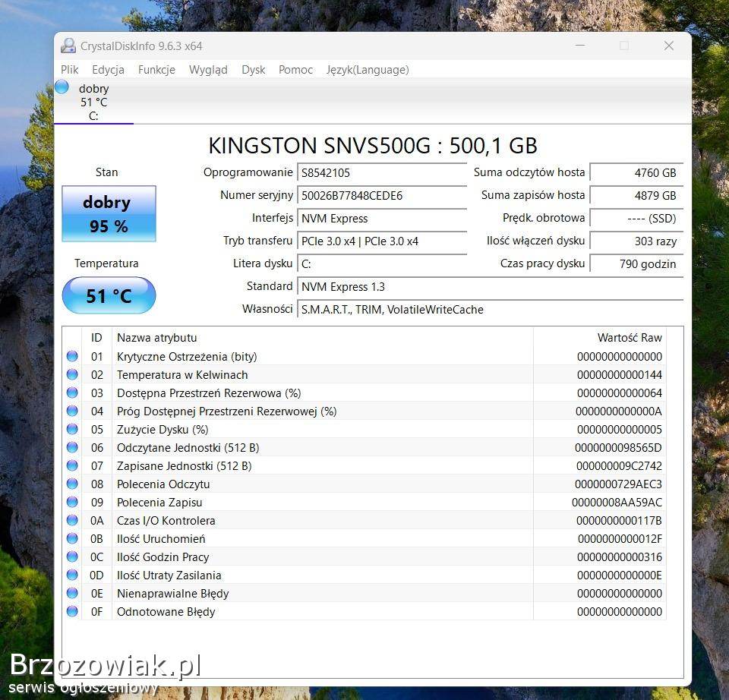Screen dimensions: 729x700
Task: Click status orb for Dostępna Przestrzeń Rezerwowa row
Action: [x=72, y=393]
